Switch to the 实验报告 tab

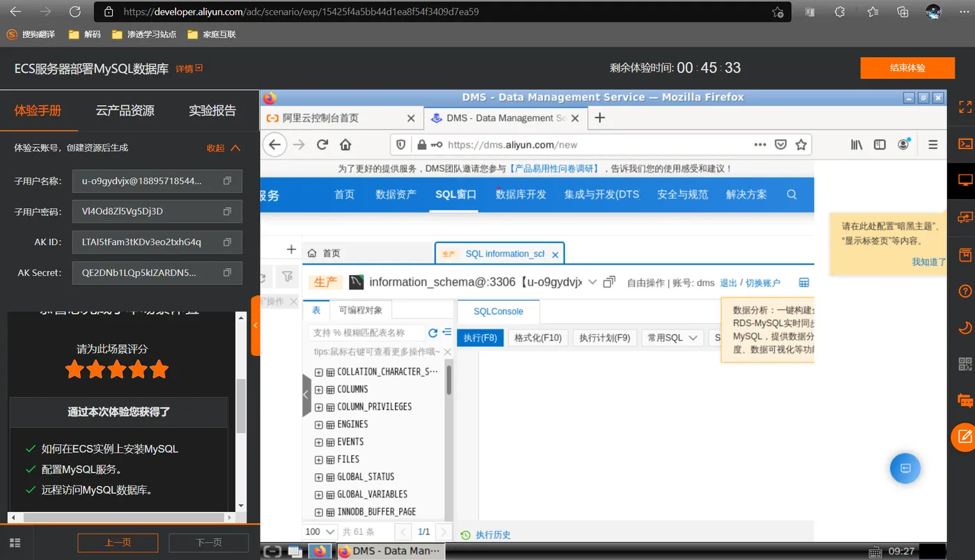click(212, 110)
